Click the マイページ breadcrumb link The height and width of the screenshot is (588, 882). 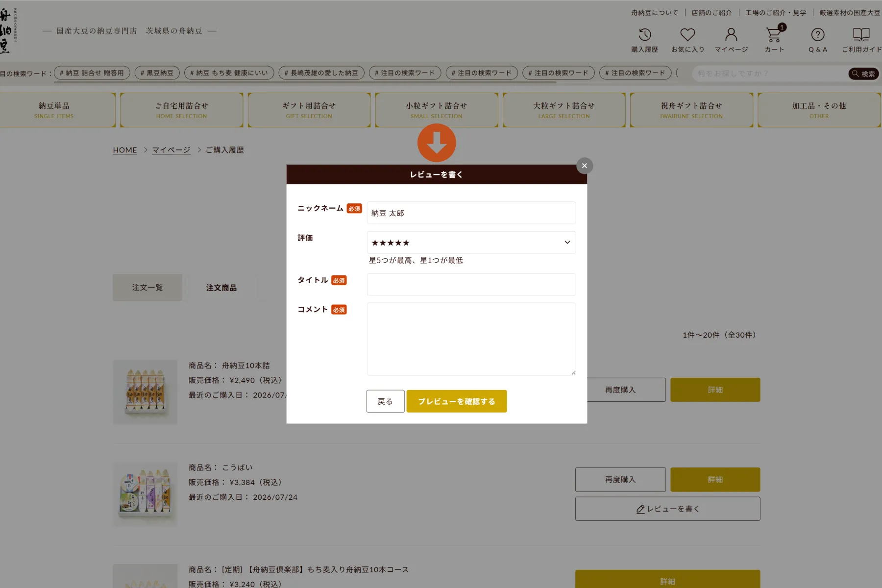(171, 150)
